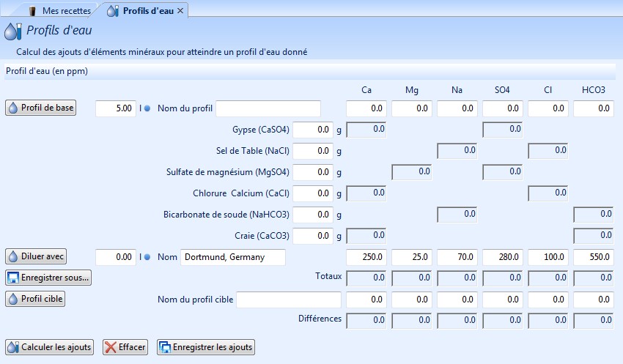Screen dimensions: 623x364
Task: Click the save icon on Enregistrer sous...
Action: click(13, 278)
